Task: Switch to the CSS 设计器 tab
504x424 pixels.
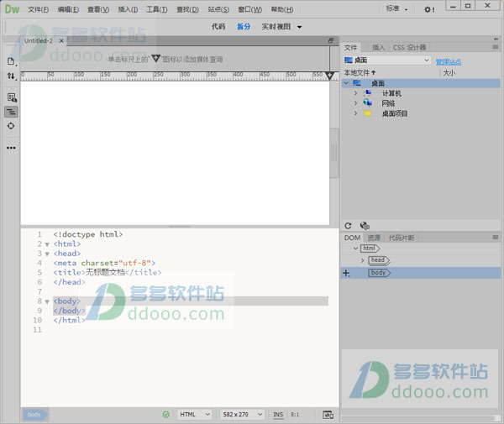Action: [x=410, y=48]
